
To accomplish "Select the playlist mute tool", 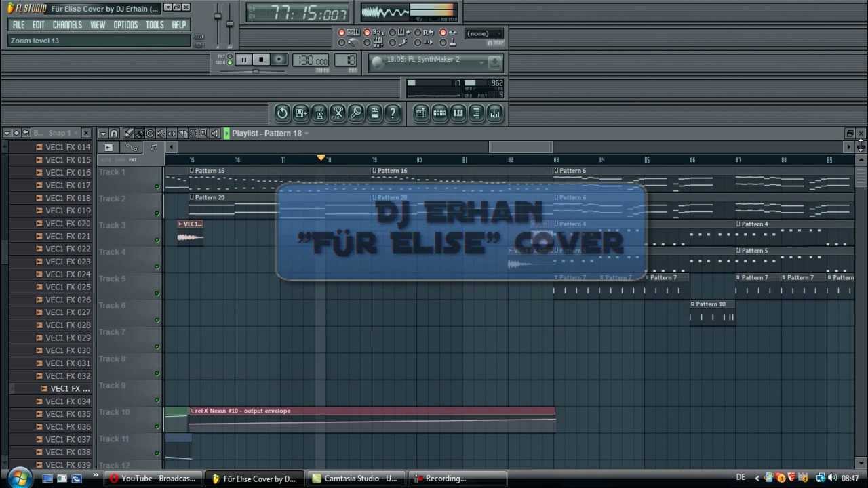I will [161, 134].
